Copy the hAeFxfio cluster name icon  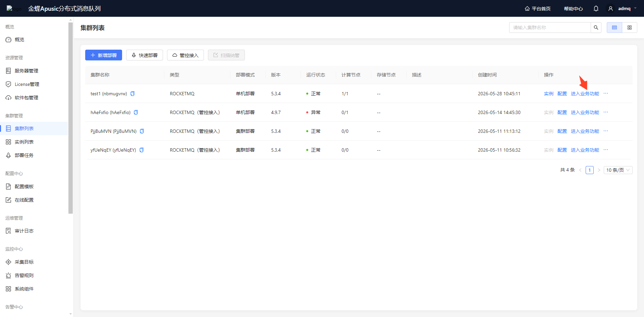(136, 112)
